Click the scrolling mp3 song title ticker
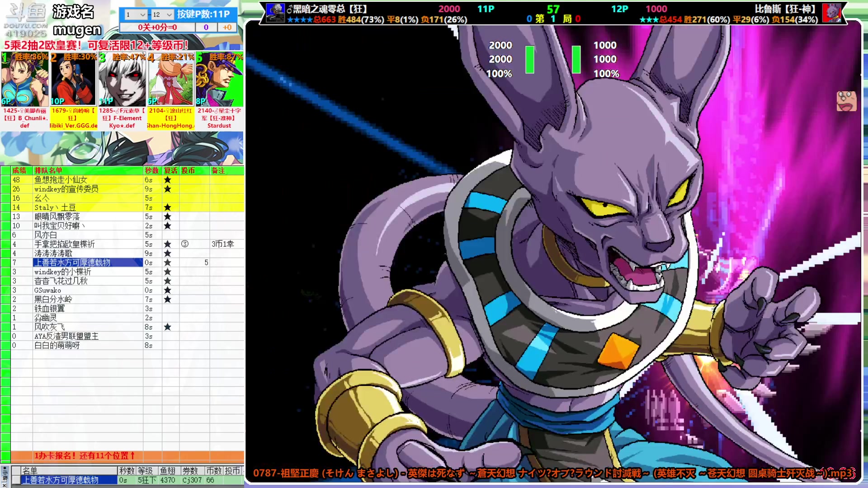Image resolution: width=868 pixels, height=488 pixels. (x=554, y=473)
